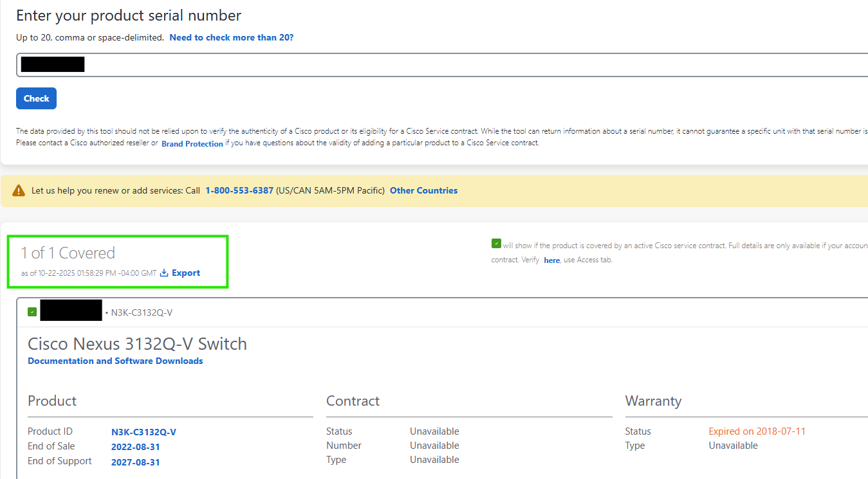Image resolution: width=868 pixels, height=479 pixels.
Task: Click green coverage check icon in legend text
Action: click(496, 244)
